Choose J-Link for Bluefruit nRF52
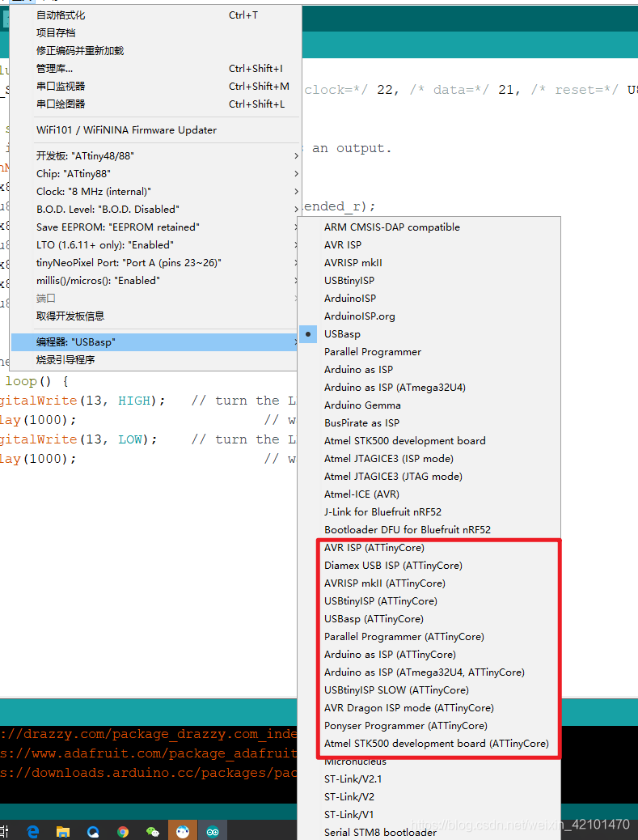The height and width of the screenshot is (840, 638). [430, 511]
